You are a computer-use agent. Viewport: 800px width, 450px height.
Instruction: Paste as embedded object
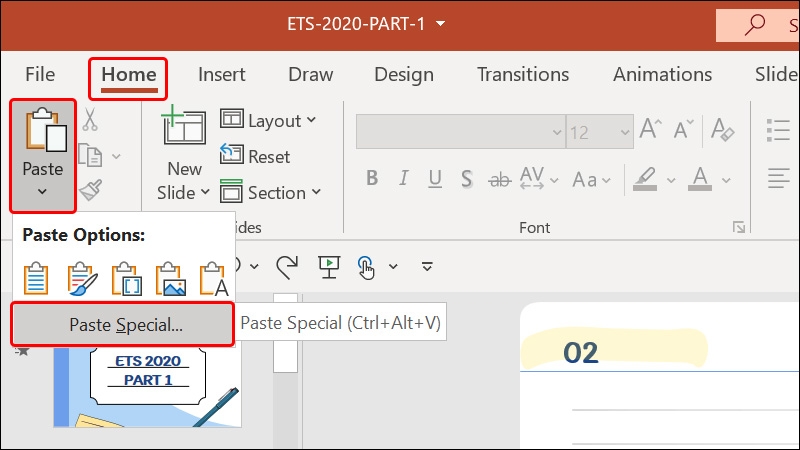tap(126, 279)
